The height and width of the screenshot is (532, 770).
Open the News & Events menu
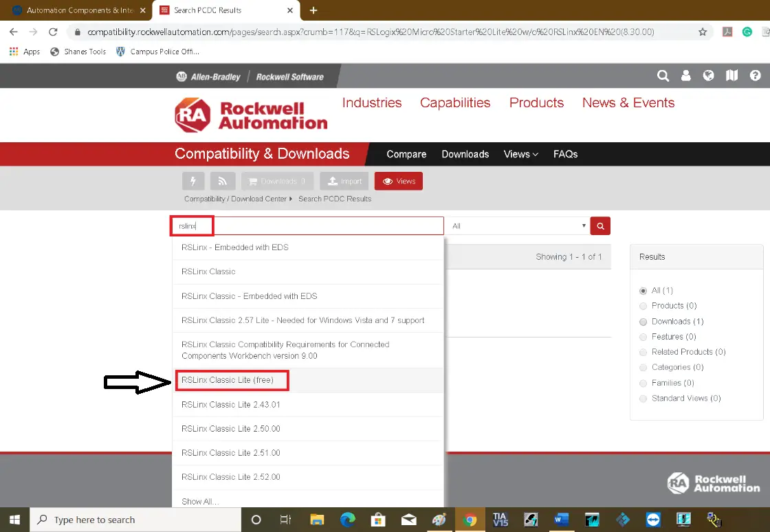pos(628,102)
